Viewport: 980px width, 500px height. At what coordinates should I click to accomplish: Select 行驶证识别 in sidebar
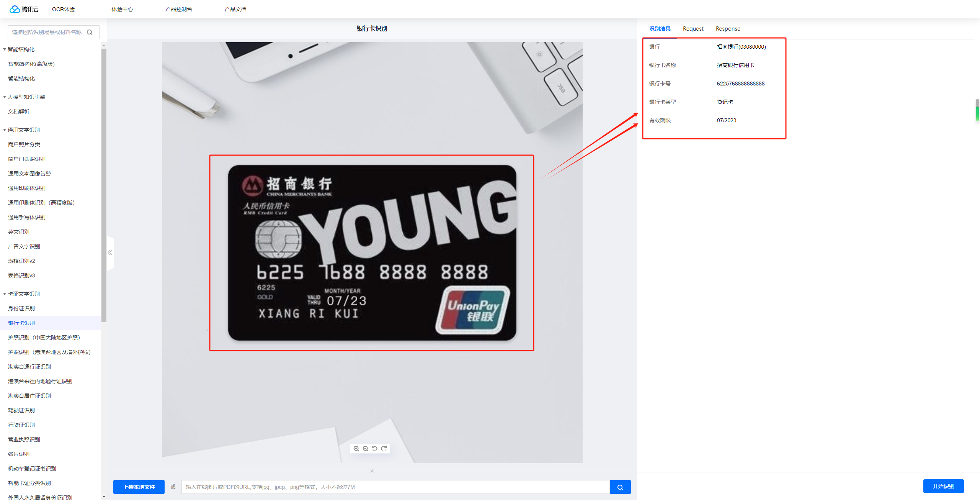pyautogui.click(x=21, y=425)
